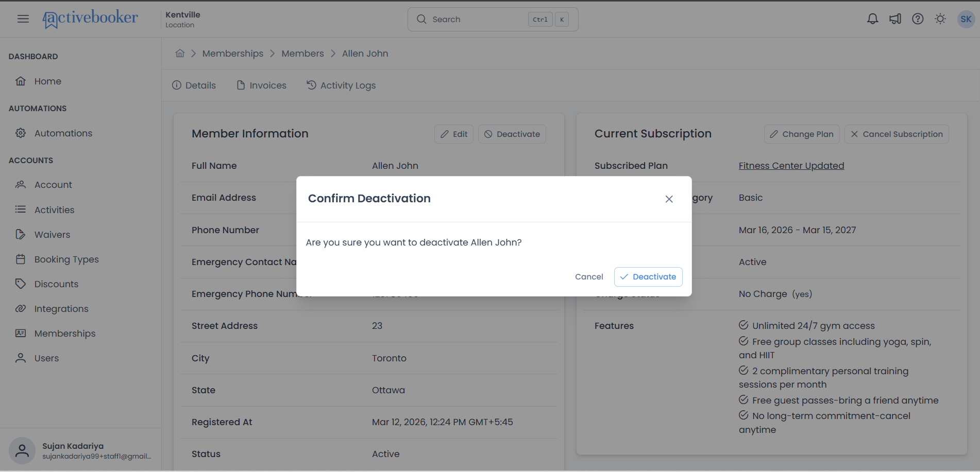Toggle the hamburger sidebar menu
Viewport: 980px width, 472px height.
coord(23,19)
